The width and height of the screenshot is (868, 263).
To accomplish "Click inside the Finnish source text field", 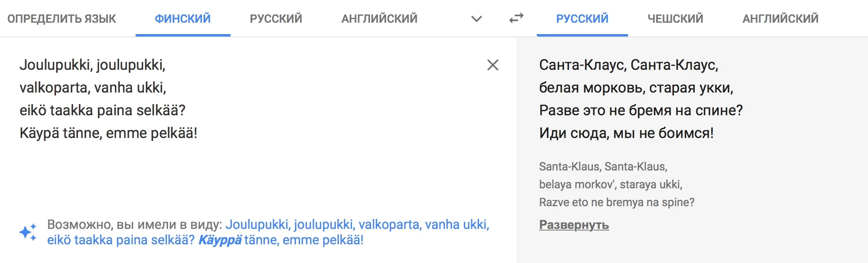I will (x=244, y=170).
